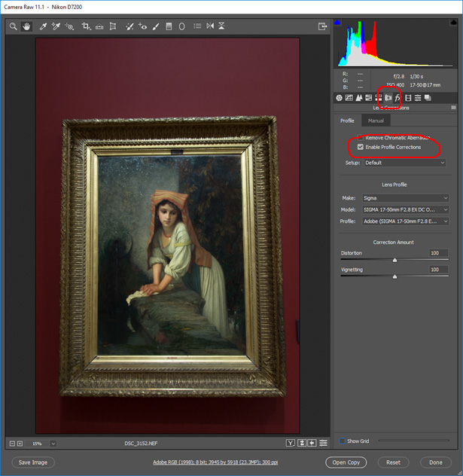Open the Effects (fx) panel icon
Image resolution: width=463 pixels, height=476 pixels.
pos(398,98)
